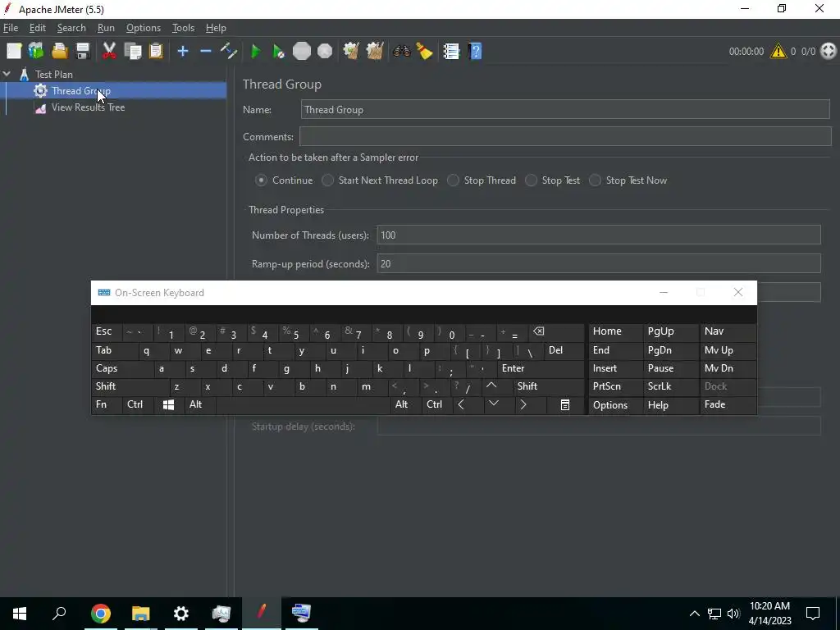Viewport: 840px width, 630px height.
Task: Select Test Plan label in the tree
Action: [53, 75]
